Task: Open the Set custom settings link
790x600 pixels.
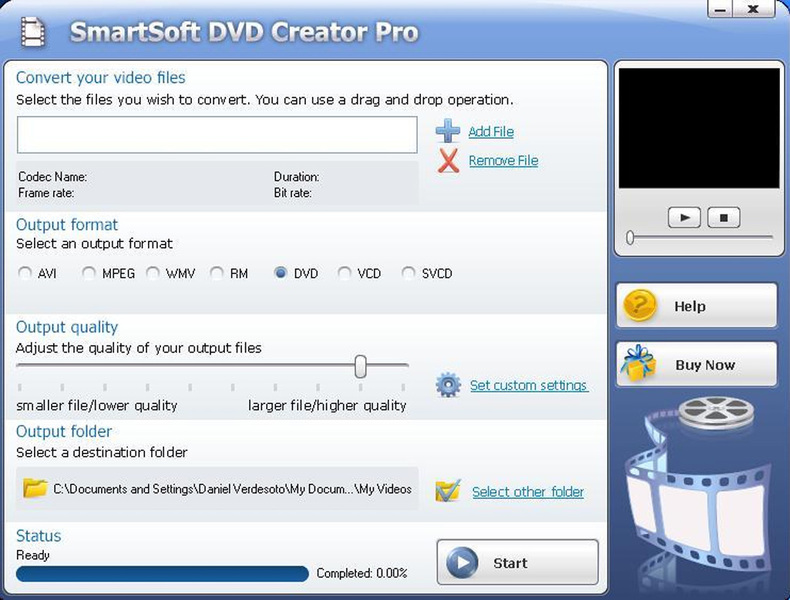Action: click(x=529, y=385)
